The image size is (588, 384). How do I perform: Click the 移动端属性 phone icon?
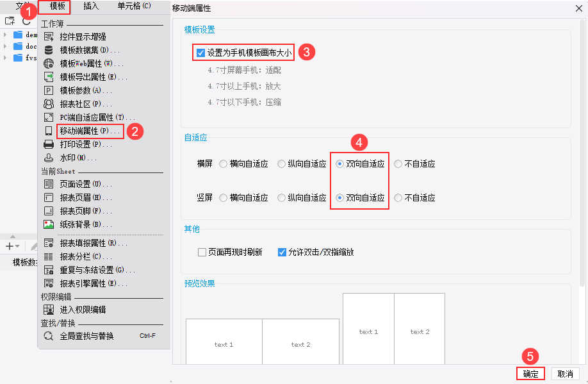pyautogui.click(x=49, y=131)
